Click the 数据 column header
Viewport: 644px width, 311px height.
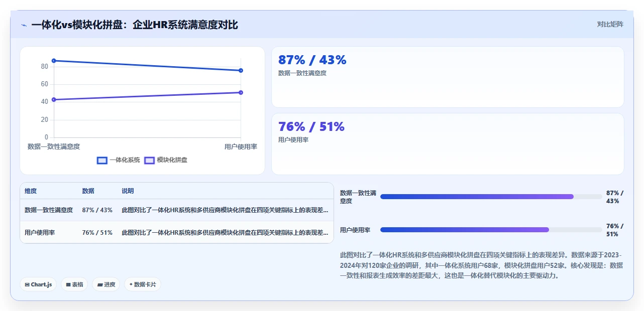point(88,191)
